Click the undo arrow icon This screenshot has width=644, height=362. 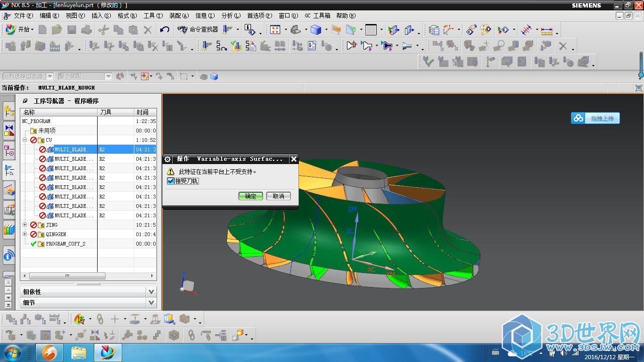[165, 30]
